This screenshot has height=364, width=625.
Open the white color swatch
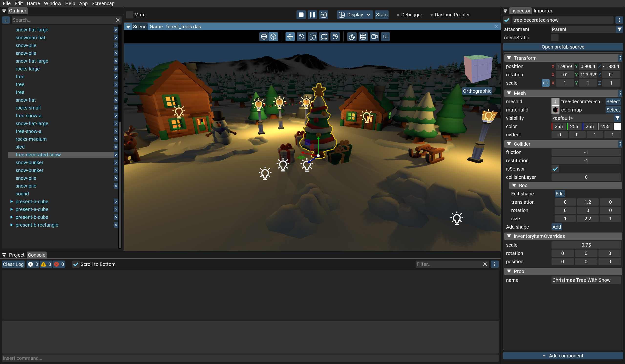(618, 126)
